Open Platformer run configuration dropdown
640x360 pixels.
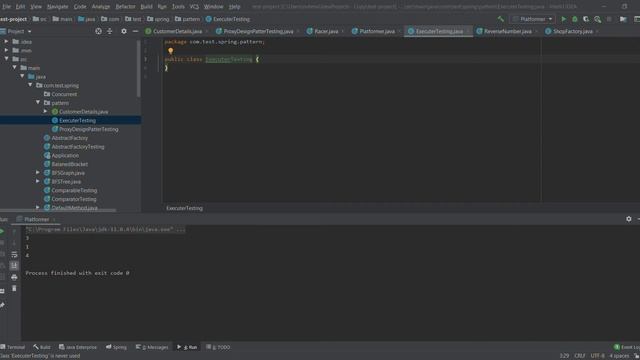[x=533, y=19]
